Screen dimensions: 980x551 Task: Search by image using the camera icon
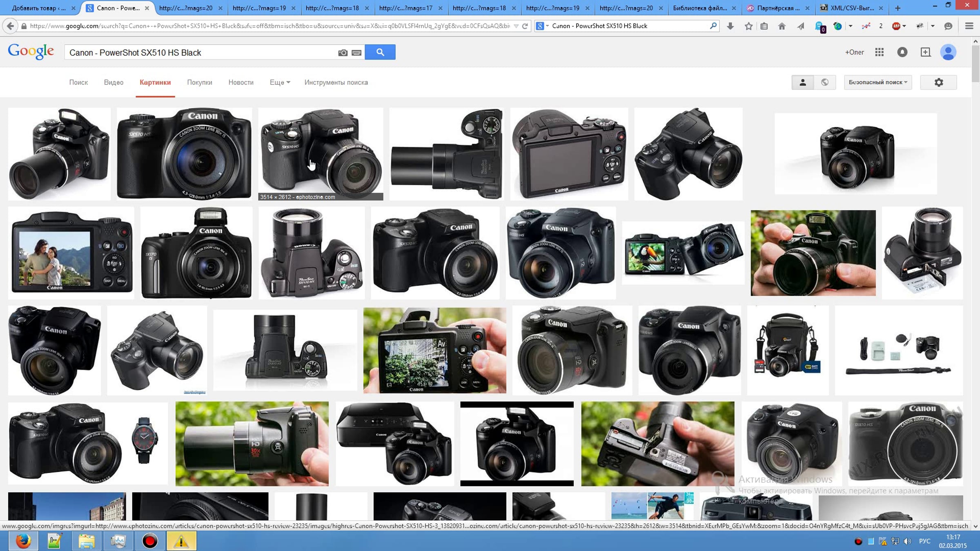343,53
